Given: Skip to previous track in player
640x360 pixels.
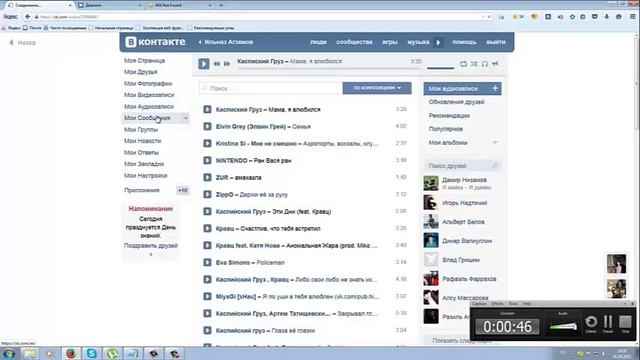Looking at the screenshot, I should pyautogui.click(x=217, y=64).
